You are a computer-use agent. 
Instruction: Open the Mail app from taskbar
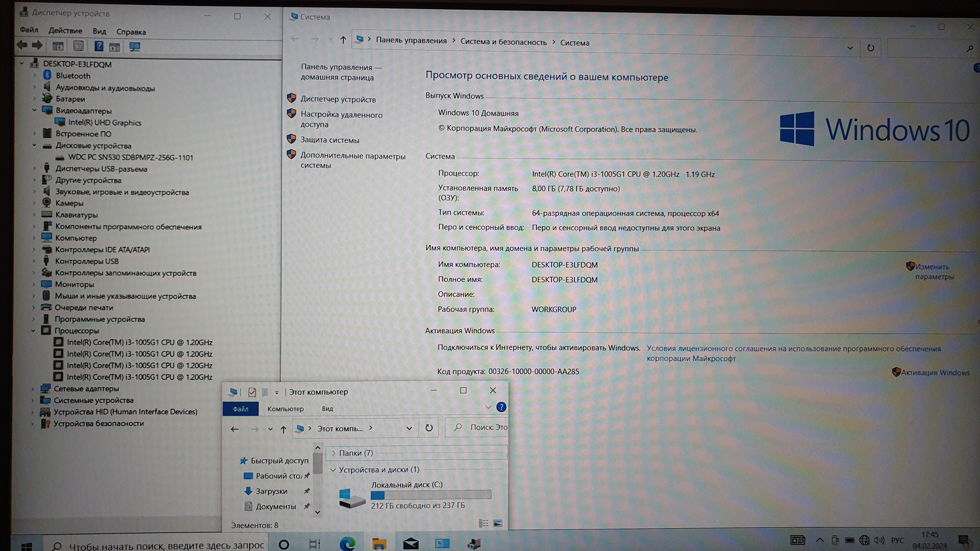point(411,544)
